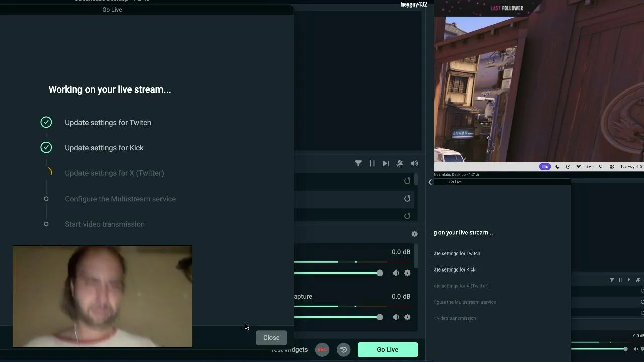The image size is (644, 362).
Task: Mute the upper mixer source via its speaker icon
Action: click(396, 273)
